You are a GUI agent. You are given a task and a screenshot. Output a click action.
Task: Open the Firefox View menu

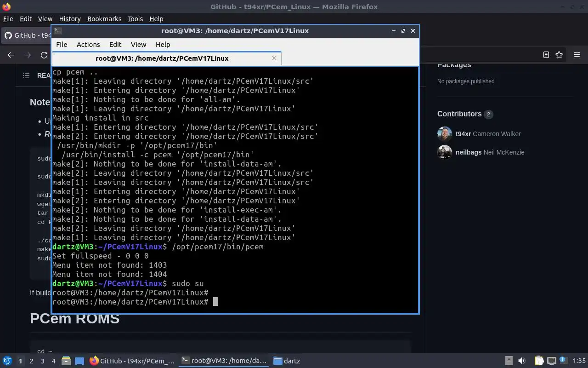tap(45, 19)
